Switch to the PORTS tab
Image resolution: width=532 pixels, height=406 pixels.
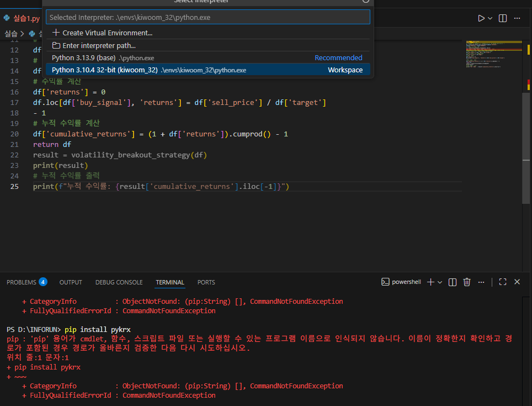coord(206,282)
